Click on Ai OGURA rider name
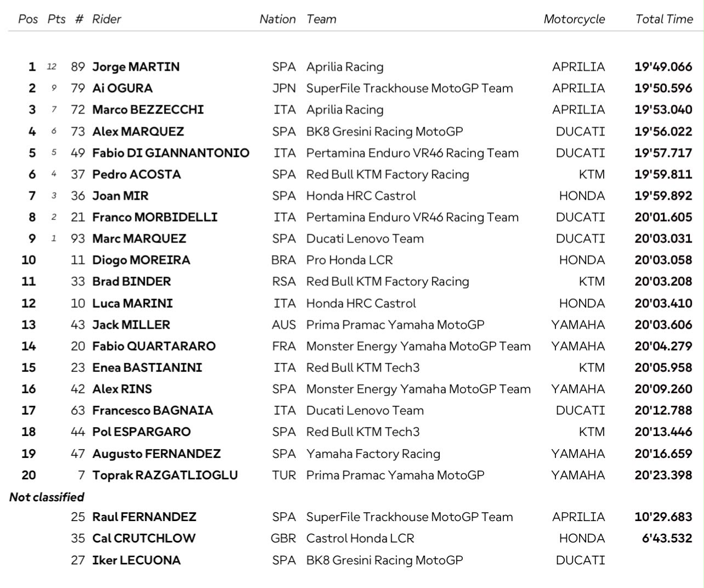Viewport: 704px width, 588px height. pyautogui.click(x=122, y=88)
